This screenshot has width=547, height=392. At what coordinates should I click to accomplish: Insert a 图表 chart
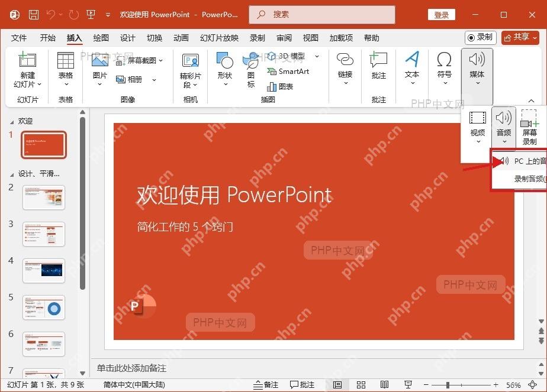tap(280, 86)
